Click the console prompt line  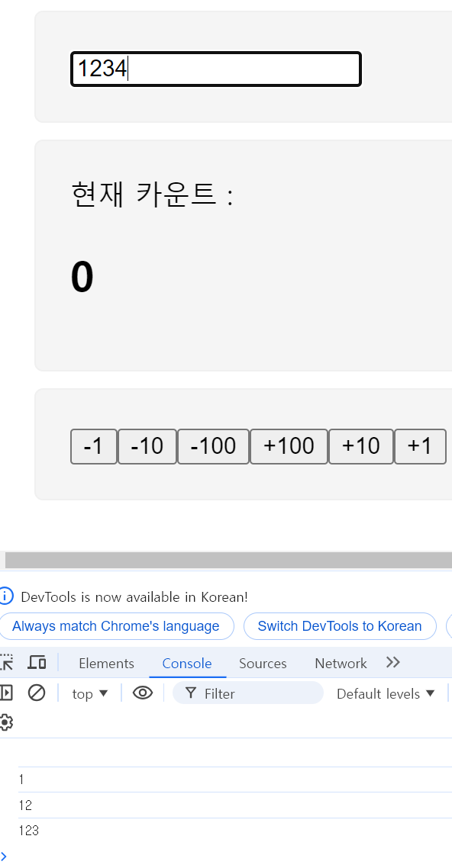(x=76, y=854)
